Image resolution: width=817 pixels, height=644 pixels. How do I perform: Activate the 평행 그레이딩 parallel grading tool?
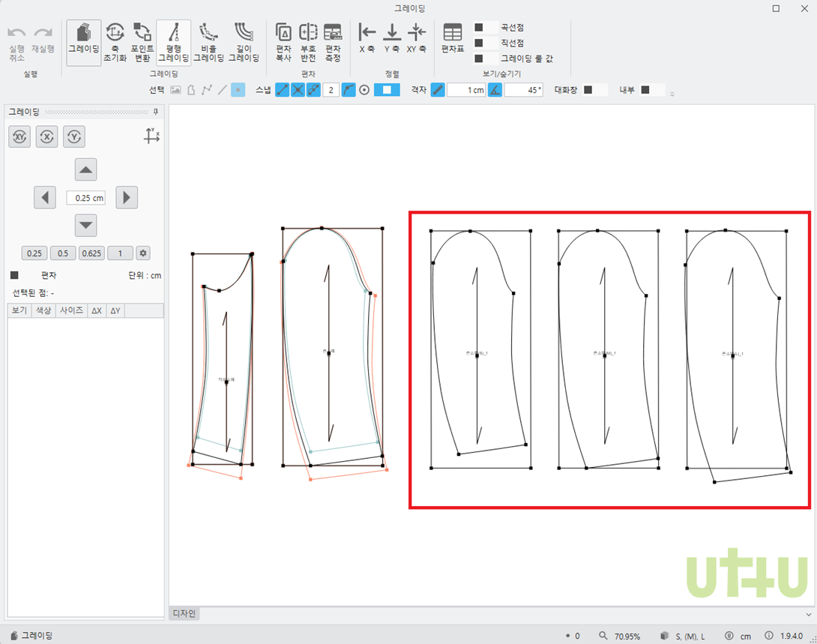(173, 43)
